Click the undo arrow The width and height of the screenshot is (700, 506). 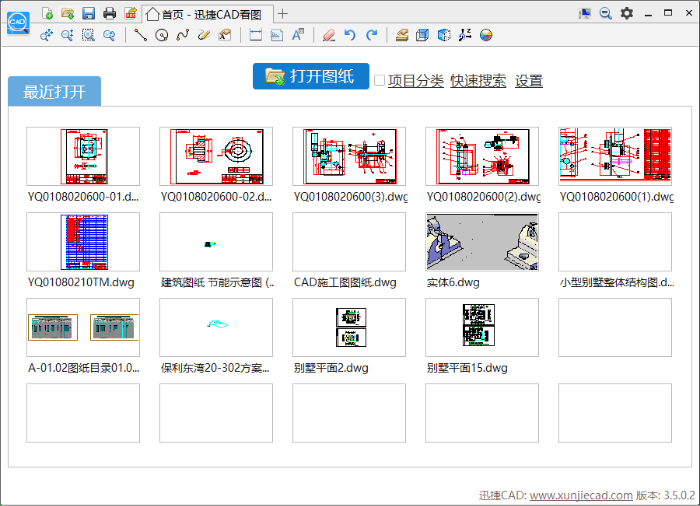coord(350,35)
